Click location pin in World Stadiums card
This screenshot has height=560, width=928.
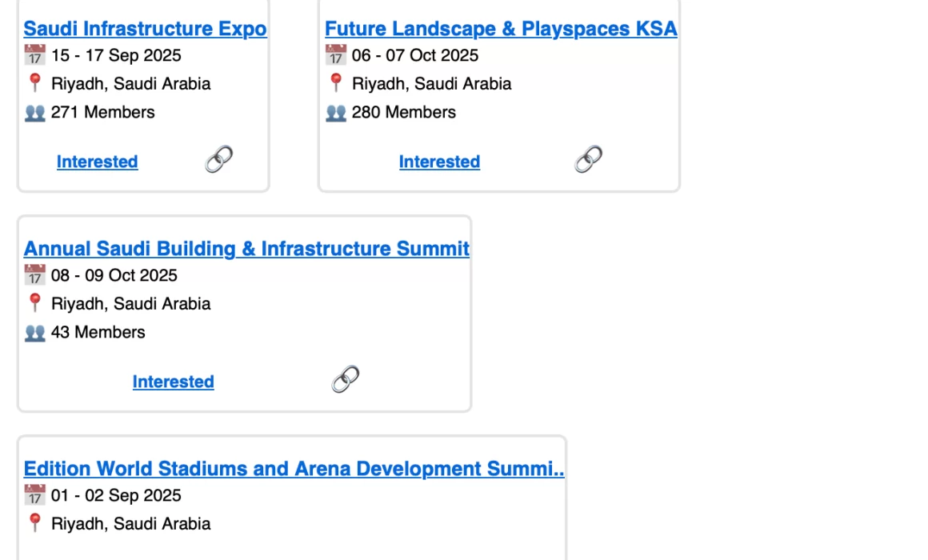34,523
